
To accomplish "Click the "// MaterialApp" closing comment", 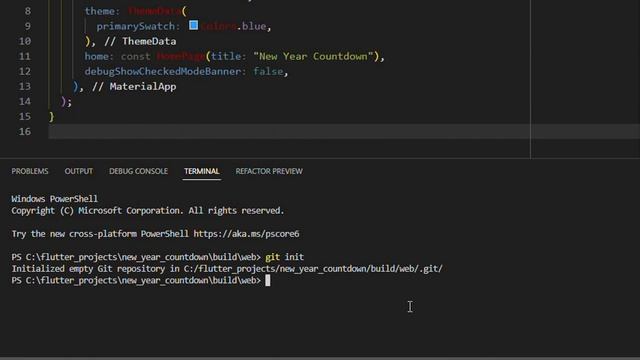I will 134,87.
